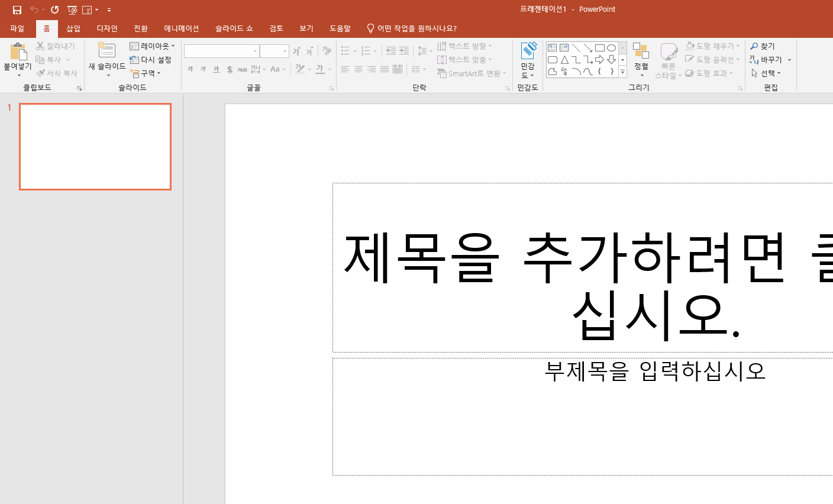Image resolution: width=833 pixels, height=504 pixels.
Task: Toggle Underline formatting
Action: pyautogui.click(x=216, y=69)
